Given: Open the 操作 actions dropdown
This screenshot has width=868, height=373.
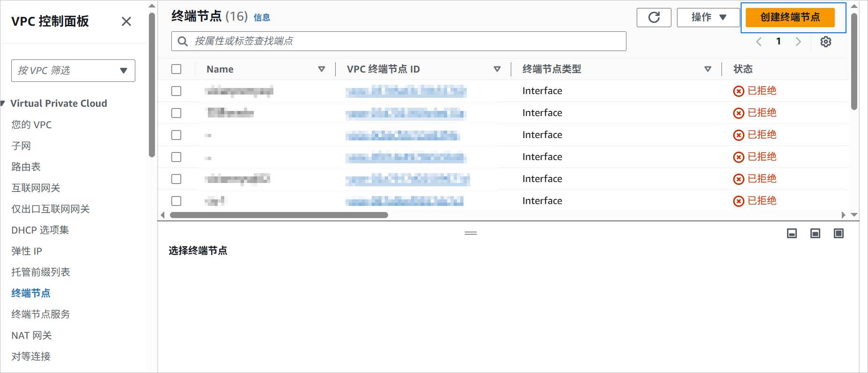Looking at the screenshot, I should pos(708,18).
